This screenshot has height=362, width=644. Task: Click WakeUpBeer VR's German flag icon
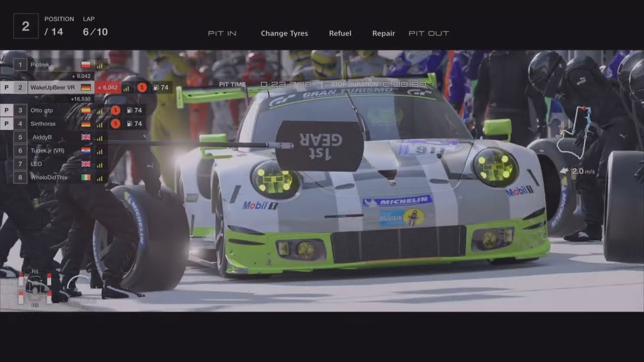(86, 87)
